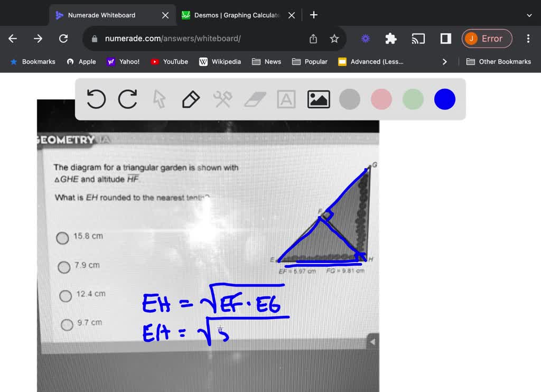Open the Insert Image tool
This screenshot has width=541, height=392.
[x=318, y=99]
